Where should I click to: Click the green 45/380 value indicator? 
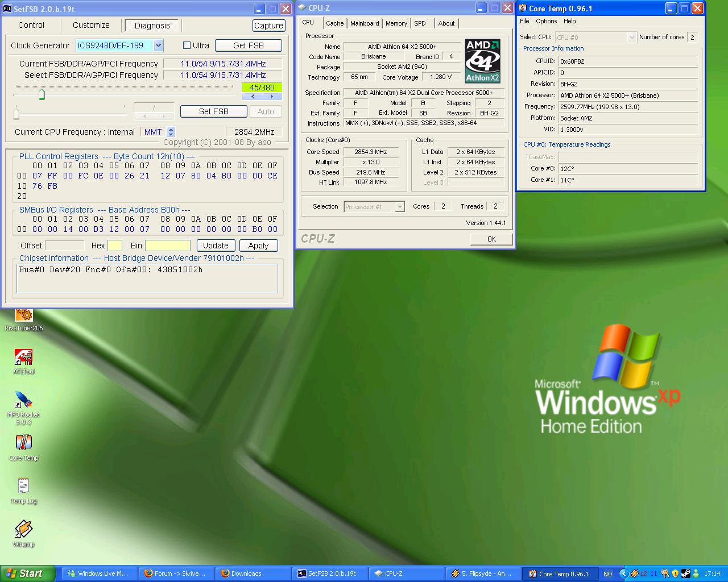pos(262,88)
